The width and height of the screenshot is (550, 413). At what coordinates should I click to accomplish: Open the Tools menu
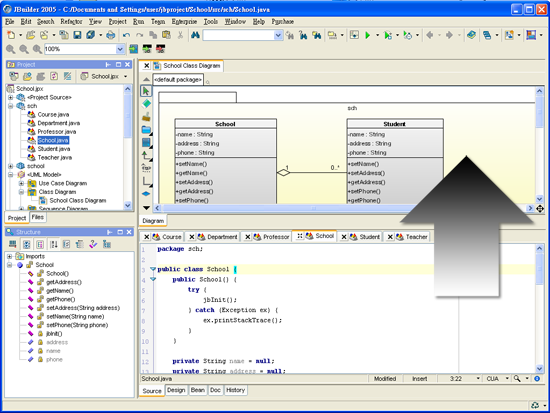coord(211,22)
